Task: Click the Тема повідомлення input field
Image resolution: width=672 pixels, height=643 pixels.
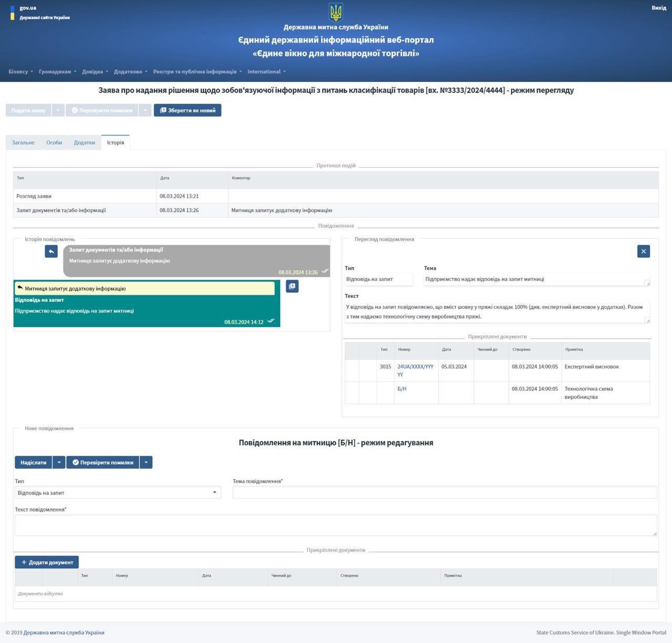Action: tap(445, 492)
